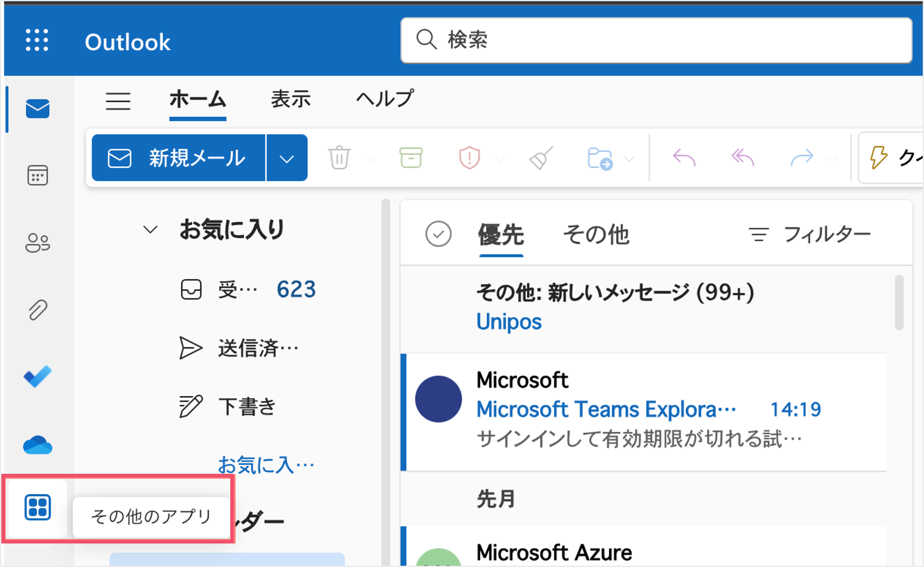This screenshot has height=567, width=924.
Task: Click the Outlook title text
Action: point(127,42)
